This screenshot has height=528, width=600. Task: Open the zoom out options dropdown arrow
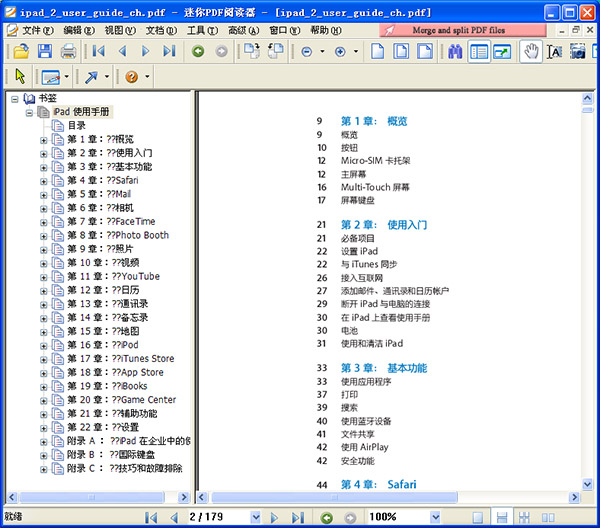(322, 51)
